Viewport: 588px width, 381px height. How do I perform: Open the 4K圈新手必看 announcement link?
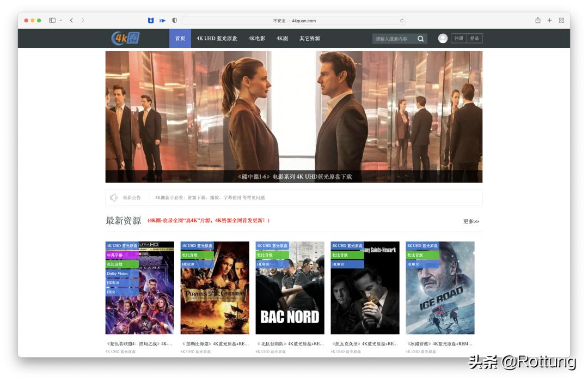[210, 197]
